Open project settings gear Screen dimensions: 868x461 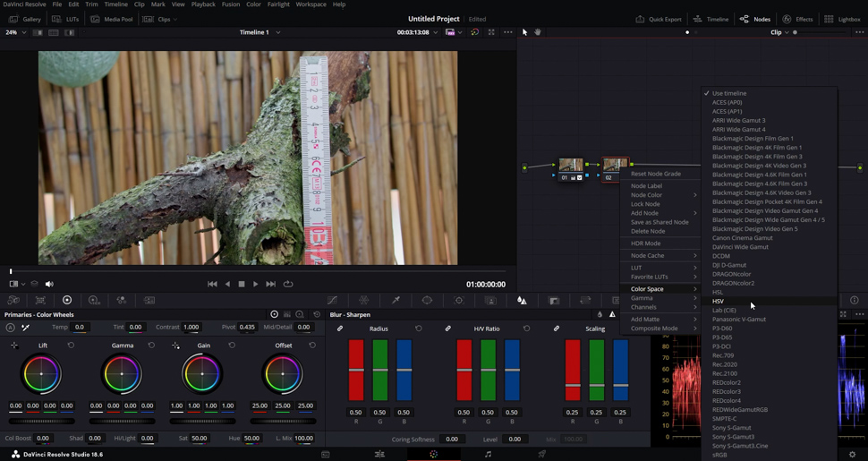853,455
